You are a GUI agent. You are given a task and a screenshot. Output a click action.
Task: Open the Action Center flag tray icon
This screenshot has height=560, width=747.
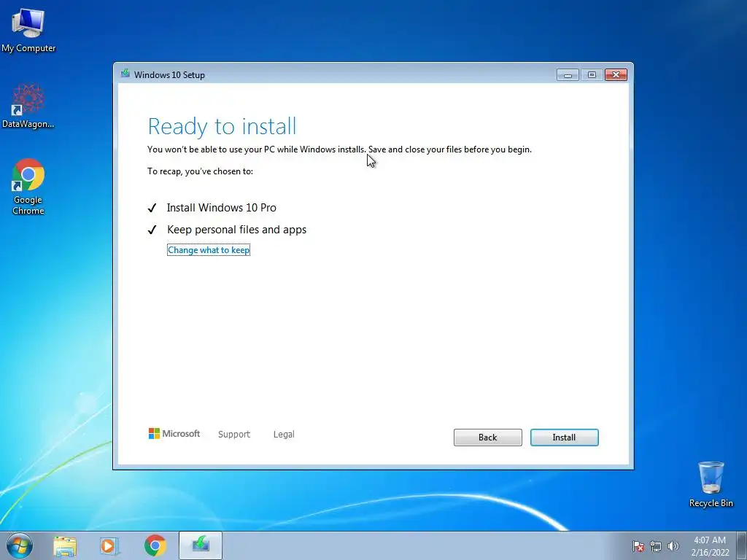click(638, 546)
